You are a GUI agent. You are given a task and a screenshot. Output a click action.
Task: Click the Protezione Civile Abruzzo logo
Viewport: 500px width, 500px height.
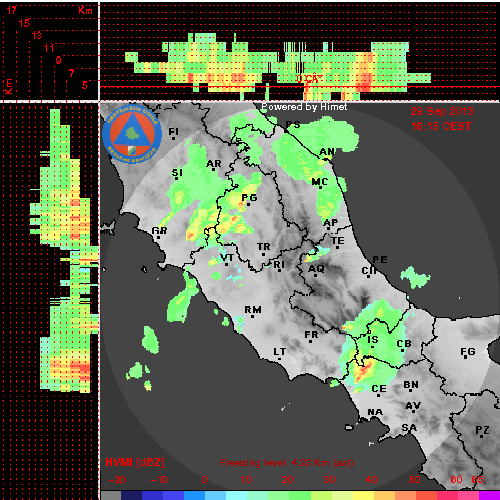pyautogui.click(x=132, y=134)
